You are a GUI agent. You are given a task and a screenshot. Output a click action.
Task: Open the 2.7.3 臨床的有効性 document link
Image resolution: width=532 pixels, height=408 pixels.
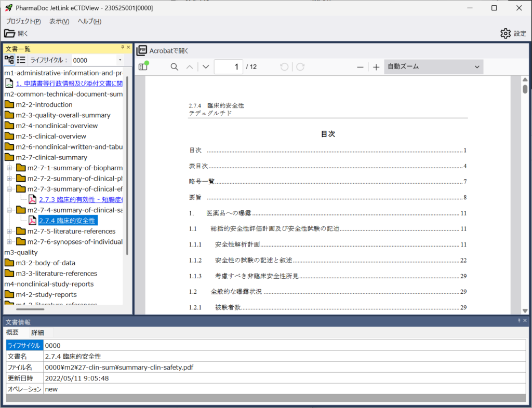[x=81, y=199]
